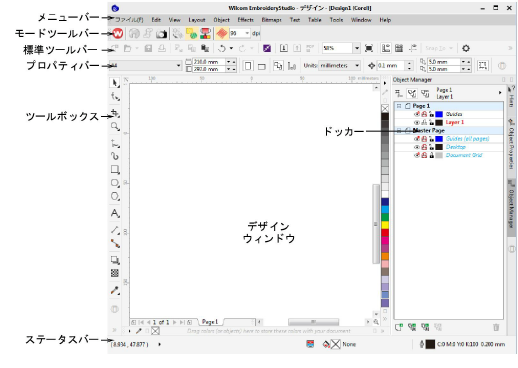Select the Zoom magnifier tool
This screenshot has height=368, width=518.
(115, 127)
